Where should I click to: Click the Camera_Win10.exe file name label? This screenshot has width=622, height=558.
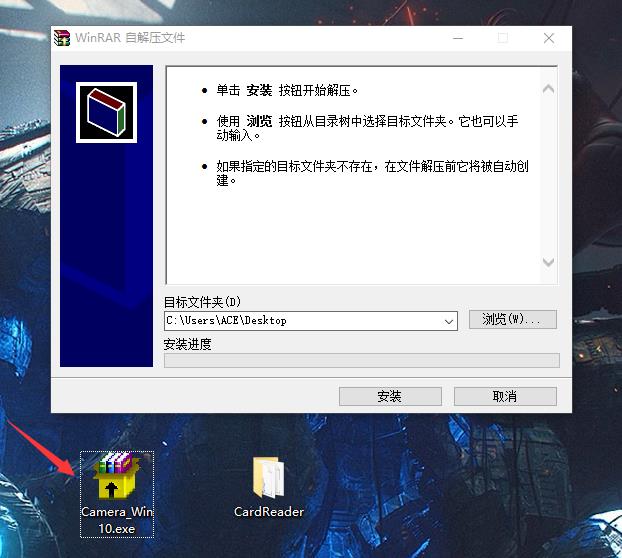point(117,519)
